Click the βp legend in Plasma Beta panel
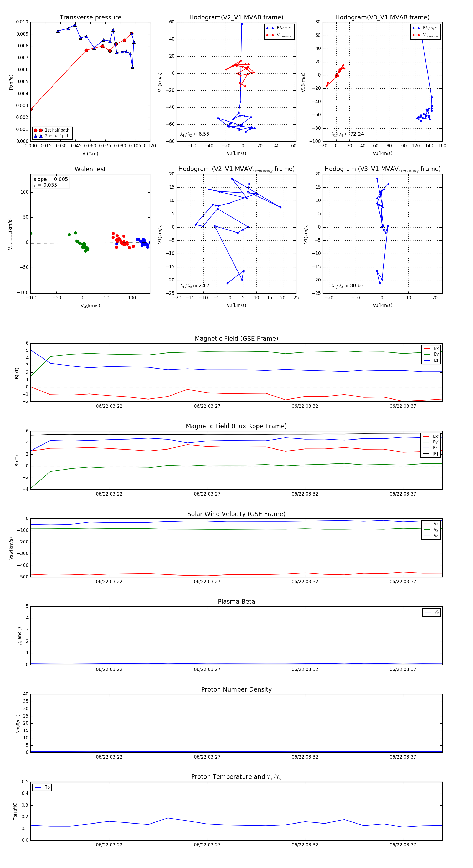The height and width of the screenshot is (868, 473). click(432, 612)
